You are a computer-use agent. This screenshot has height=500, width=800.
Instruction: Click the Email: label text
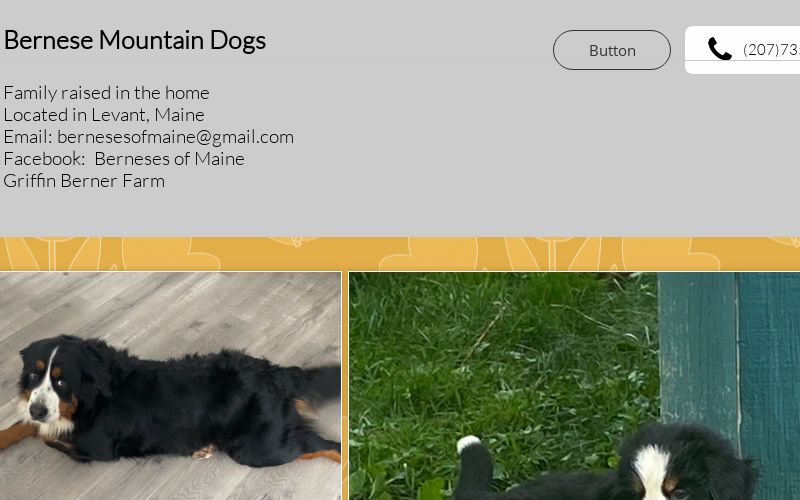(x=28, y=137)
